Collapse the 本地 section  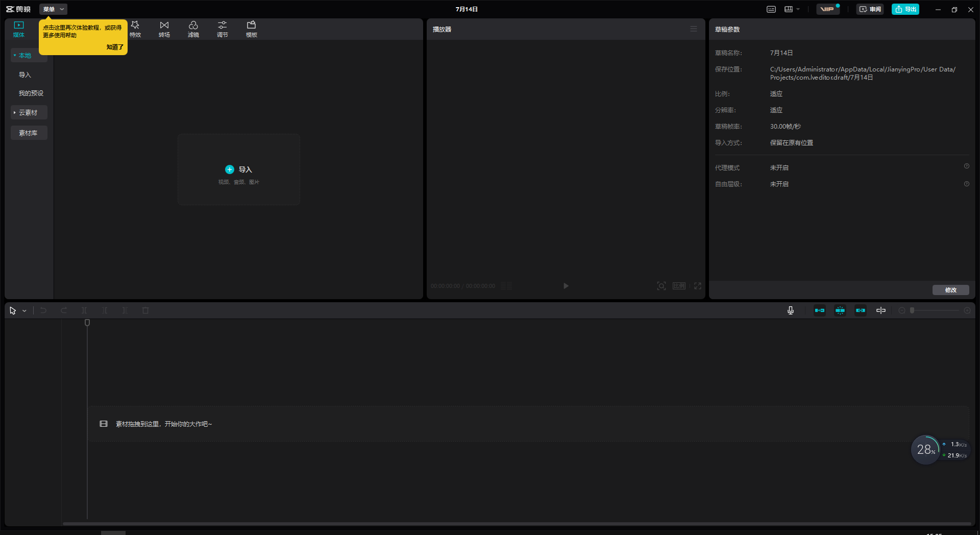[29, 55]
